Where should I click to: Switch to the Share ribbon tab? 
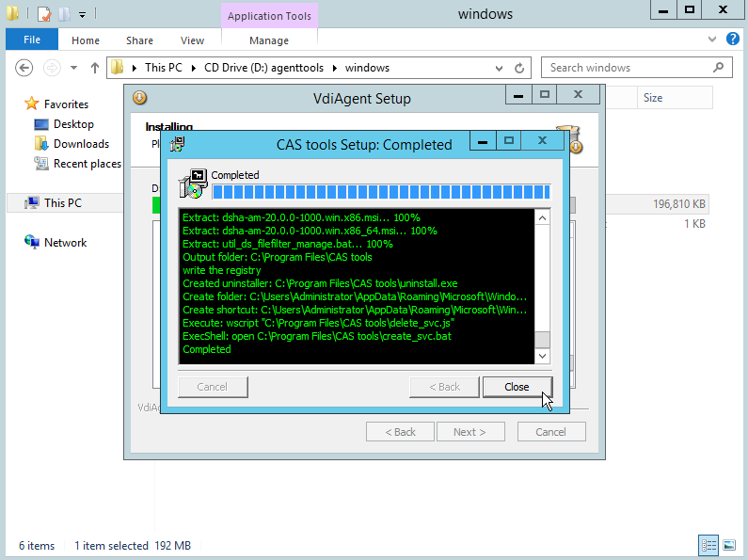139,40
